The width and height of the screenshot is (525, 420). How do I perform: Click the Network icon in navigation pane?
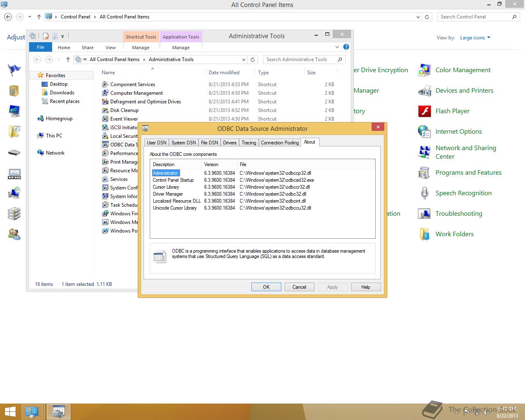pos(41,153)
